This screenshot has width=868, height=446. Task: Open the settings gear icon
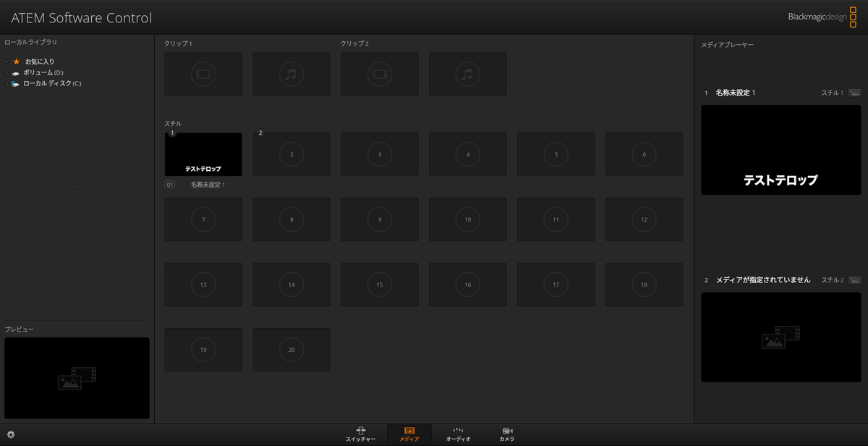tap(11, 435)
